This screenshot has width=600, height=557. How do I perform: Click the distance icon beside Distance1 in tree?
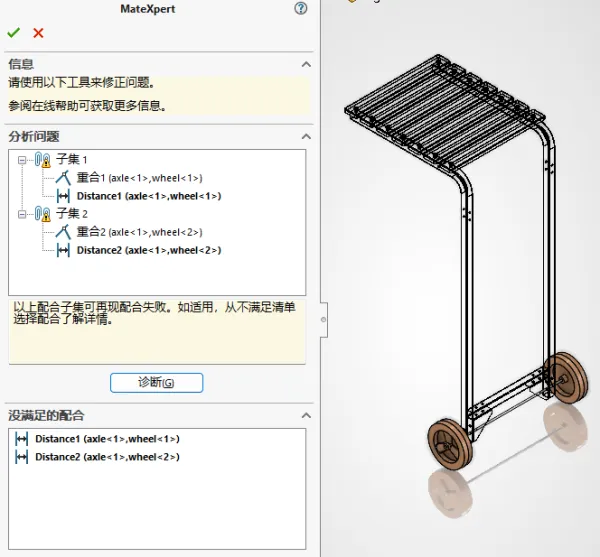pyautogui.click(x=63, y=196)
